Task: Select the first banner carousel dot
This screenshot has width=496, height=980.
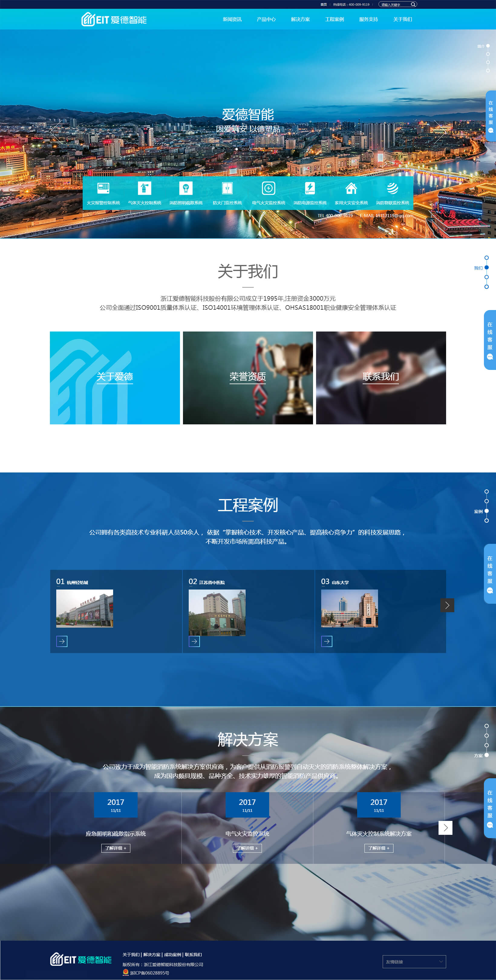Action: [x=237, y=149]
